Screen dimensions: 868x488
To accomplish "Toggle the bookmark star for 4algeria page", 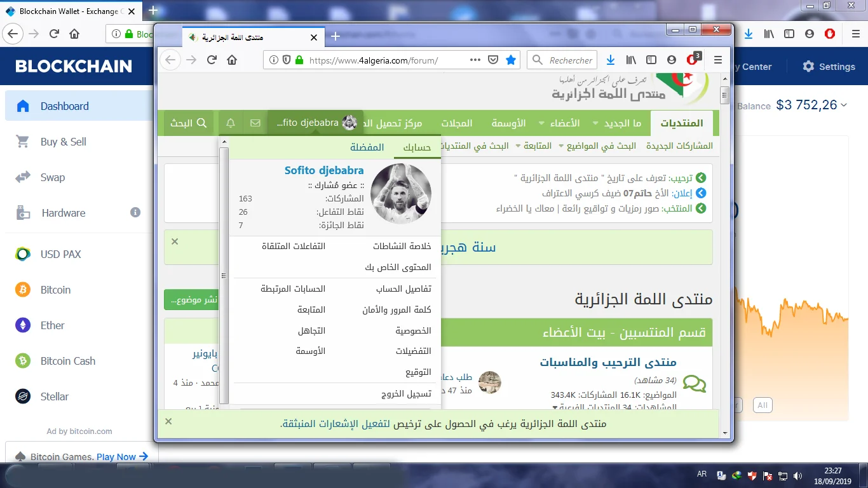I will pos(511,60).
